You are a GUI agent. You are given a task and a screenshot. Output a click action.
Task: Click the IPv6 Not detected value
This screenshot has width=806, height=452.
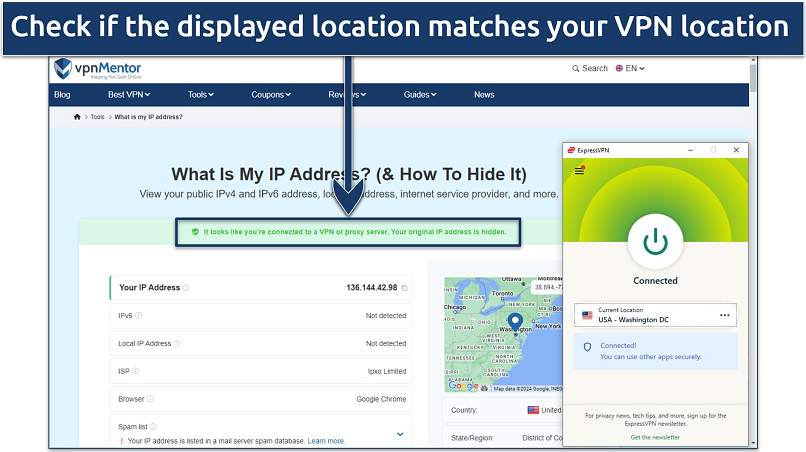(x=386, y=316)
